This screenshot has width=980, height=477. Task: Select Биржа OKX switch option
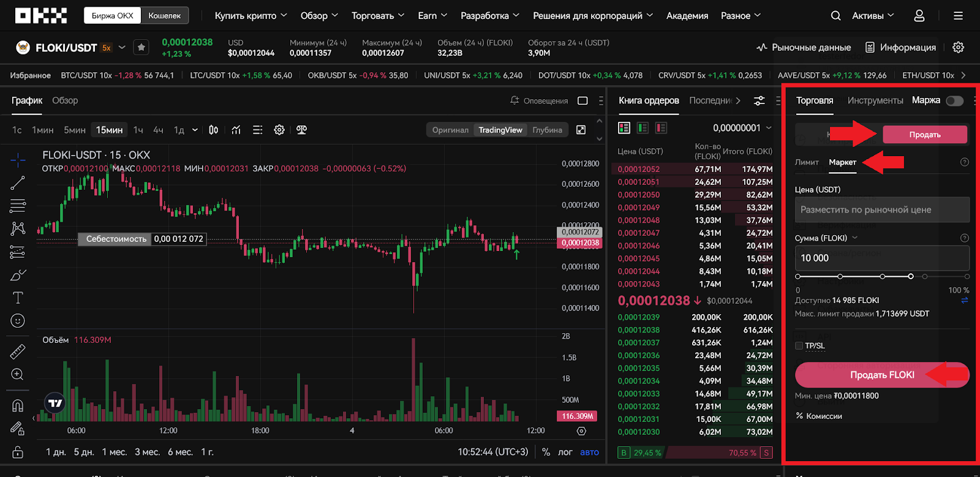113,15
